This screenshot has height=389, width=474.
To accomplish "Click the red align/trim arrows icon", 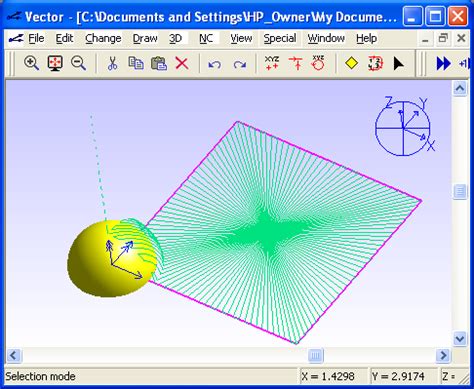I will 296,63.
